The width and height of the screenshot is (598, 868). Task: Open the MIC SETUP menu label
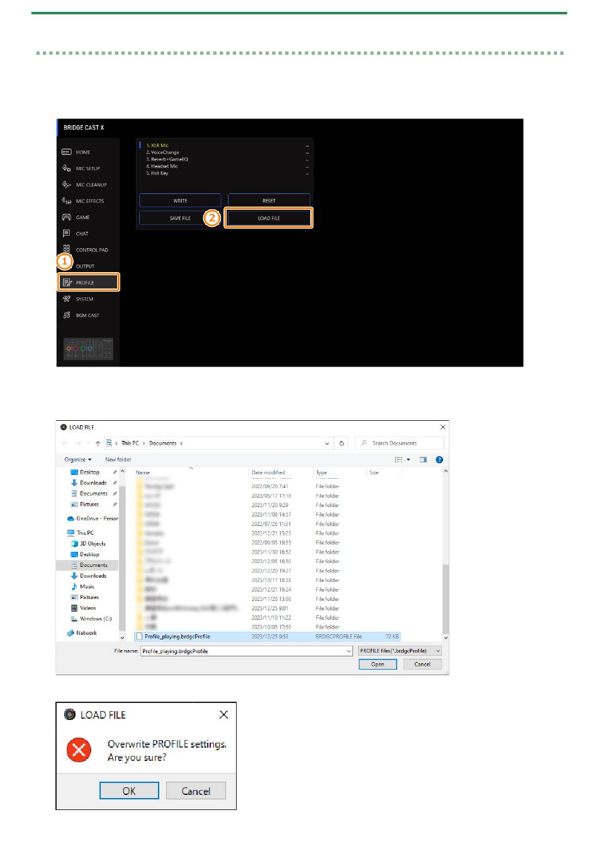click(x=88, y=169)
